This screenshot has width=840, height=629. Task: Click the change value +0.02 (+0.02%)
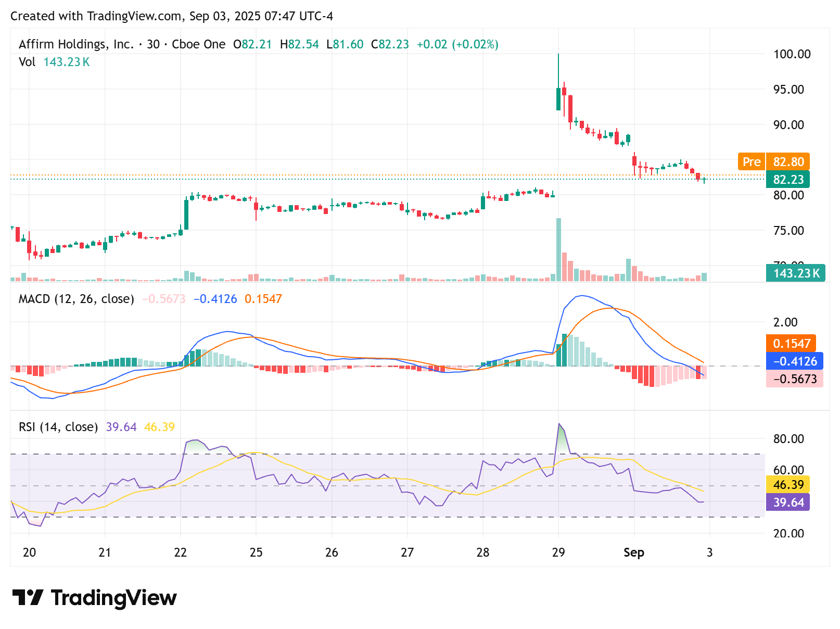[457, 44]
